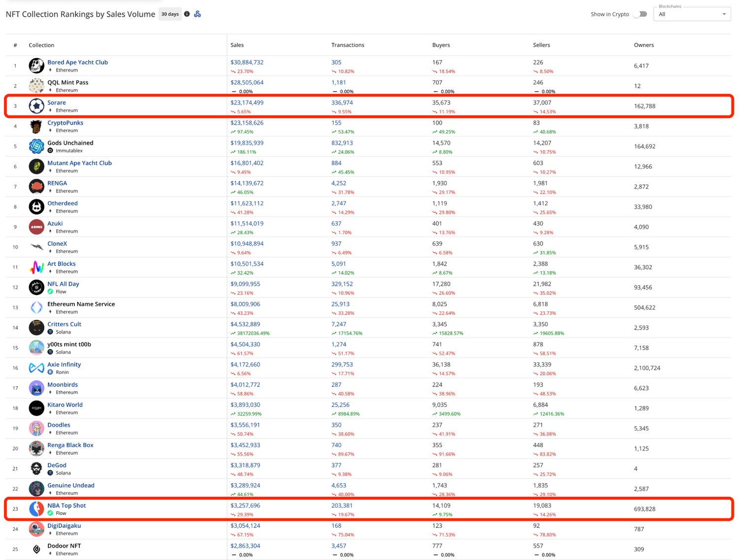Open the Axie Infinity collection link

click(64, 364)
